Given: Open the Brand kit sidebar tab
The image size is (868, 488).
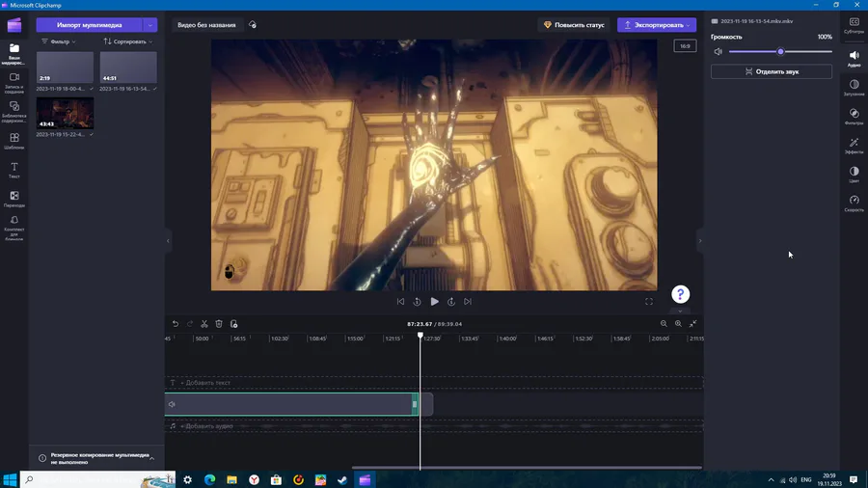Looking at the screenshot, I should point(14,228).
